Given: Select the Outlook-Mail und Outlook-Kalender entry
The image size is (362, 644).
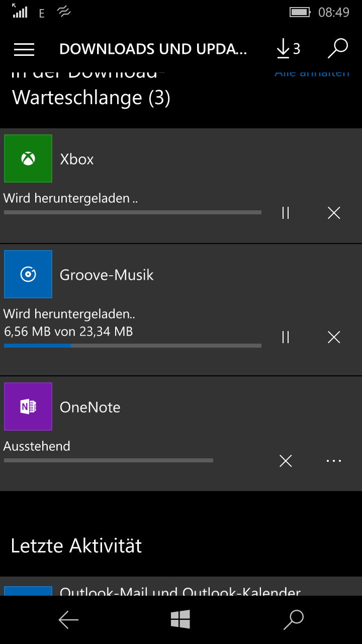Looking at the screenshot, I should (x=180, y=590).
